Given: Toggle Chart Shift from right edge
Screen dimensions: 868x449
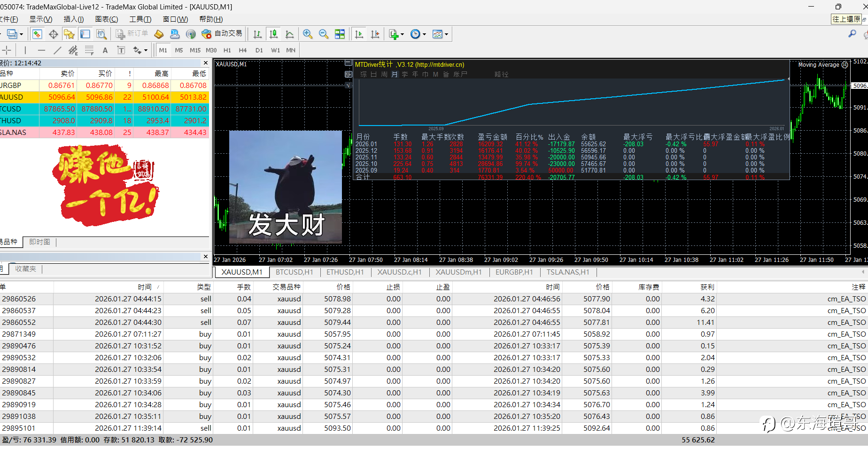Looking at the screenshot, I should pos(375,34).
